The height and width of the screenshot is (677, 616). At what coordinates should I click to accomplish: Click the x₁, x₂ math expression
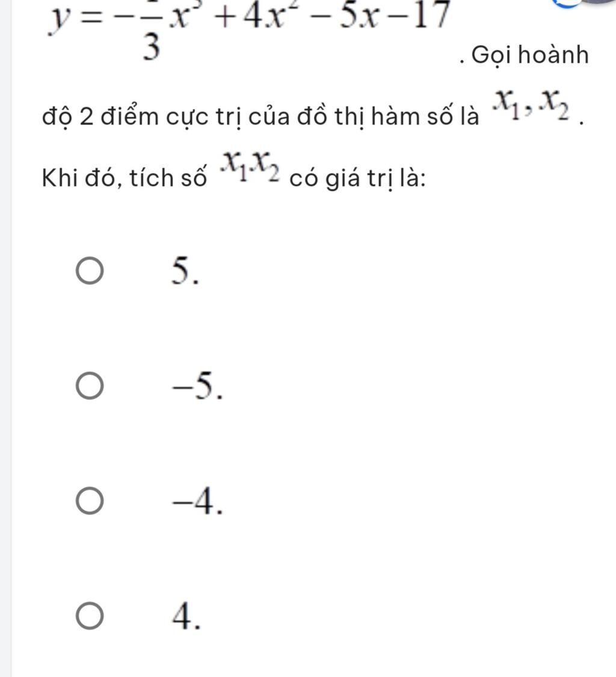[532, 107]
